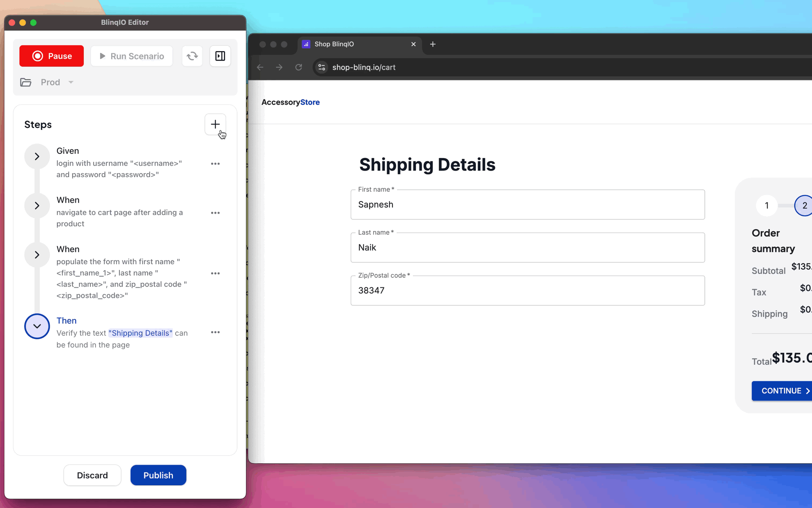Click the three-dot menu on Then step
The height and width of the screenshot is (508, 812).
[x=215, y=333]
